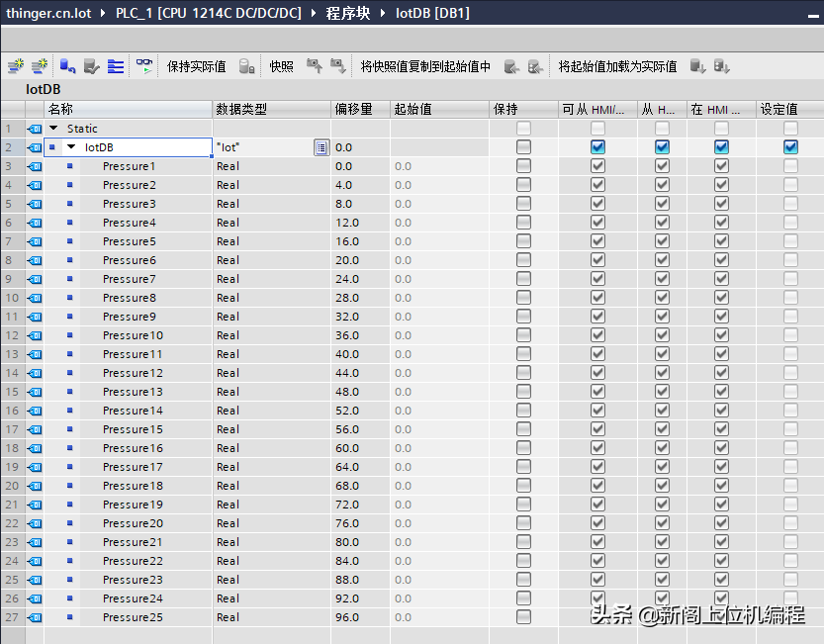Click 将快照值复制到起始值中 button
824x644 pixels.
425,66
